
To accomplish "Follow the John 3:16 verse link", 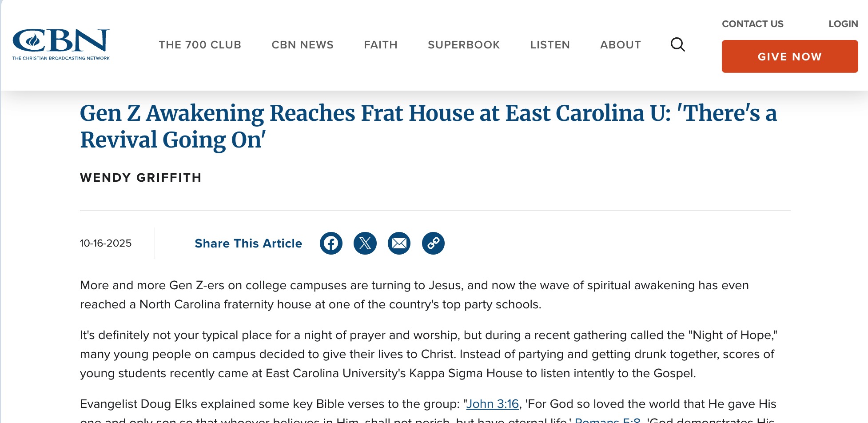I will (x=492, y=404).
